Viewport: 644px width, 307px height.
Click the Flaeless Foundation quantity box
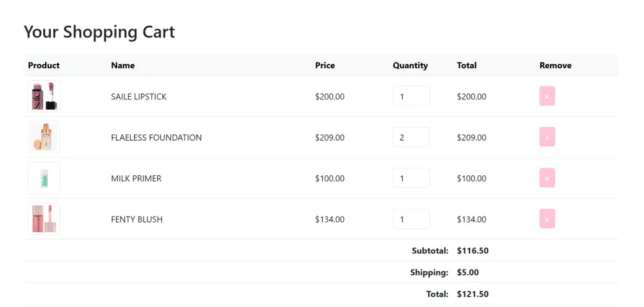[411, 137]
